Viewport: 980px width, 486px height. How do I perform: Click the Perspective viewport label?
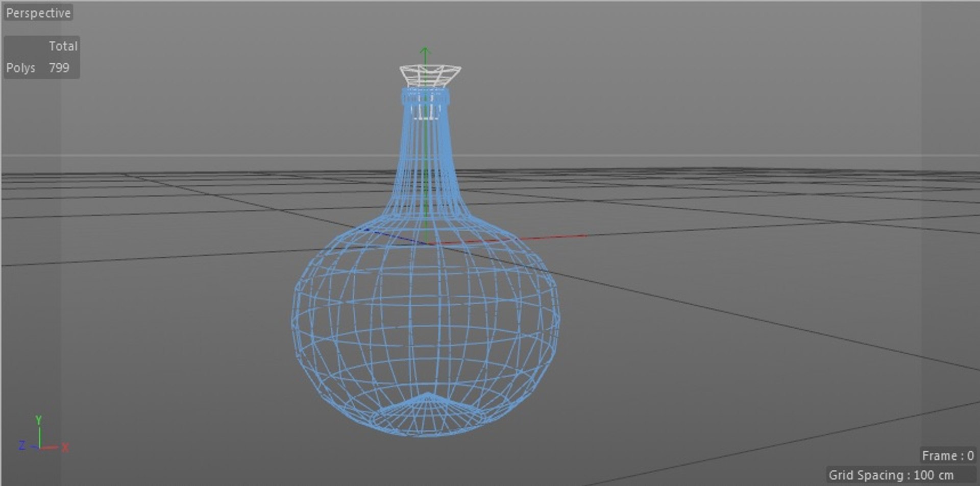point(38,13)
